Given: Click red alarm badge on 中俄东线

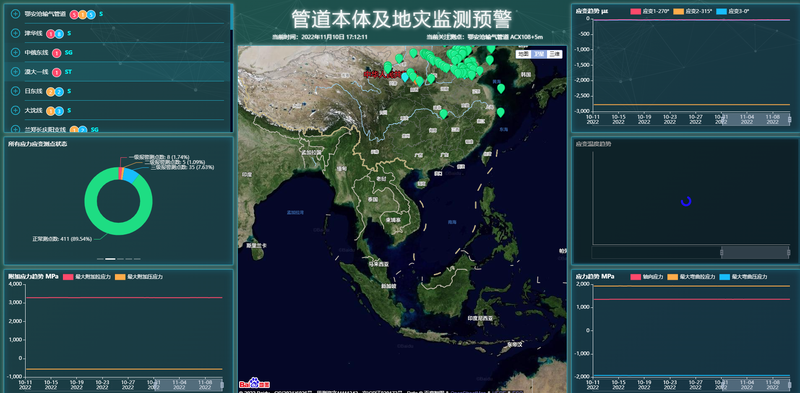Looking at the screenshot, I should [x=57, y=53].
